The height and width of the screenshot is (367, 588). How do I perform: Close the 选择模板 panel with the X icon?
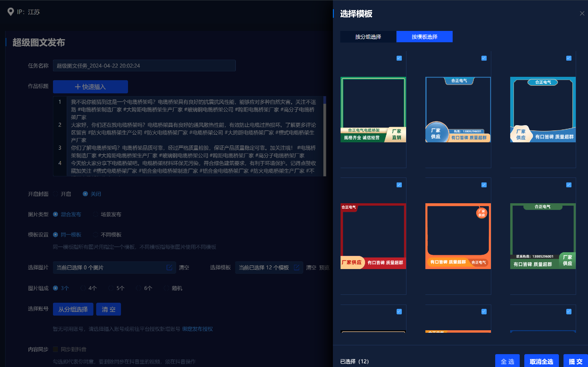[x=582, y=13]
